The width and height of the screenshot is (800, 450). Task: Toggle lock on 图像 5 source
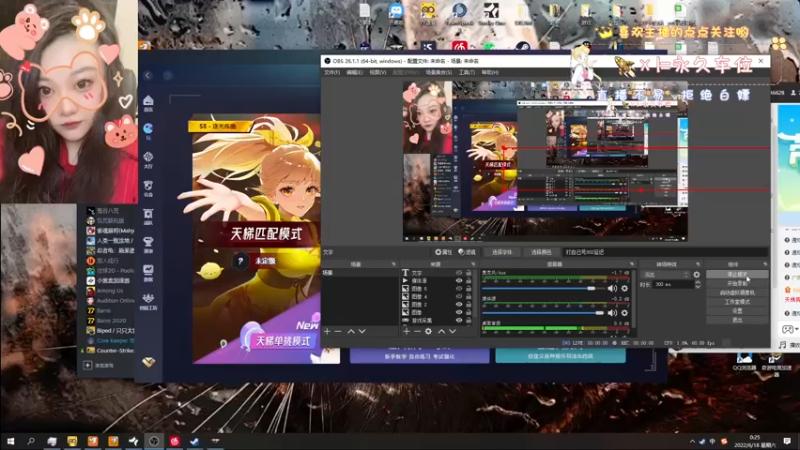[468, 289]
